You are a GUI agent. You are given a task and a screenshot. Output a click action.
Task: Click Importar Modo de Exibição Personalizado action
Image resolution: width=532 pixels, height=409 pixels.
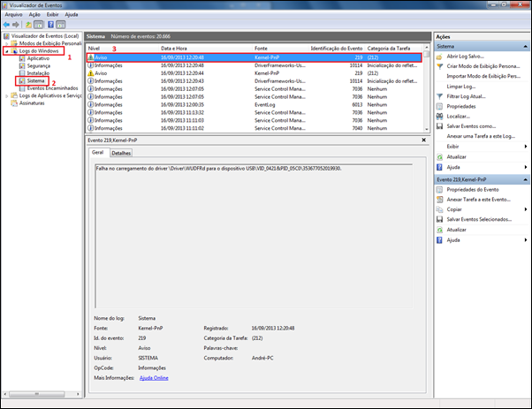483,76
